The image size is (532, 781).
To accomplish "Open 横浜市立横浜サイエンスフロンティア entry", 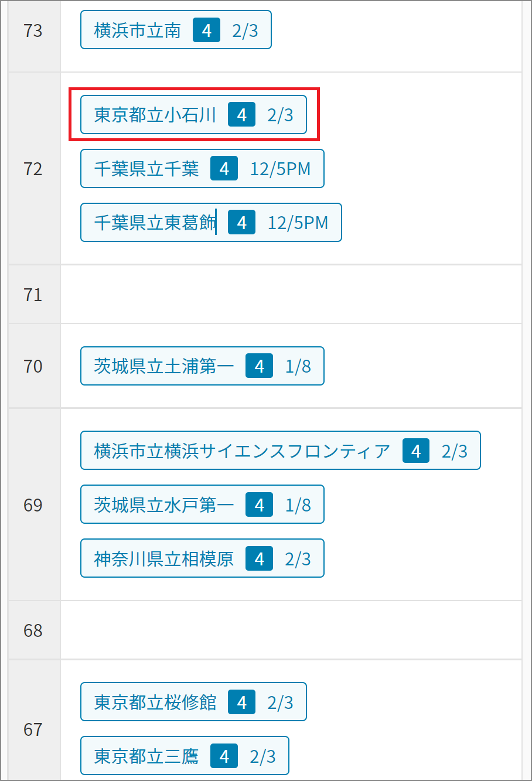I will click(280, 451).
